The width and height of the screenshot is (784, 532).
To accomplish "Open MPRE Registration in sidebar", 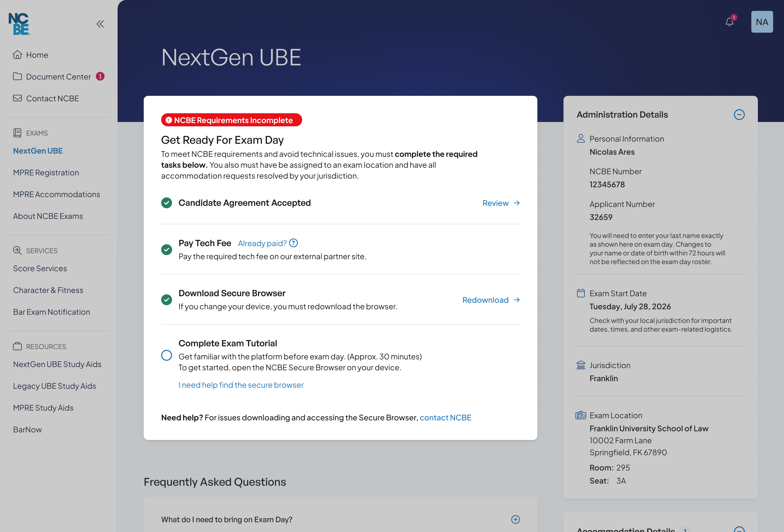I will point(46,173).
